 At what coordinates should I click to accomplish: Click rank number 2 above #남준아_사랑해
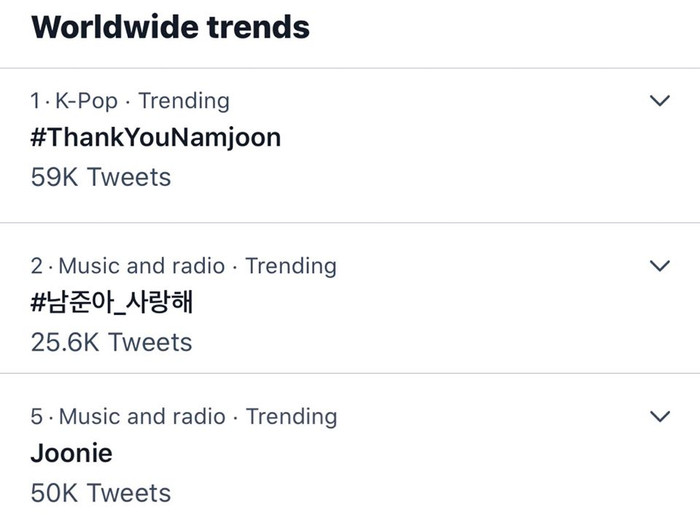(x=37, y=266)
